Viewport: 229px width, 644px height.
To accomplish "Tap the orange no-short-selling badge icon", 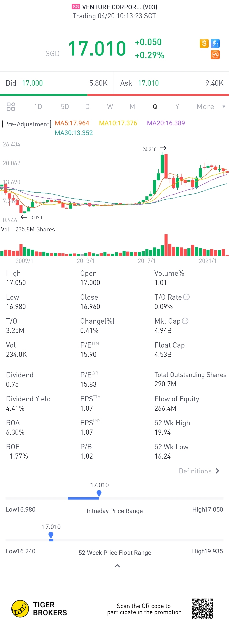I will (x=215, y=55).
